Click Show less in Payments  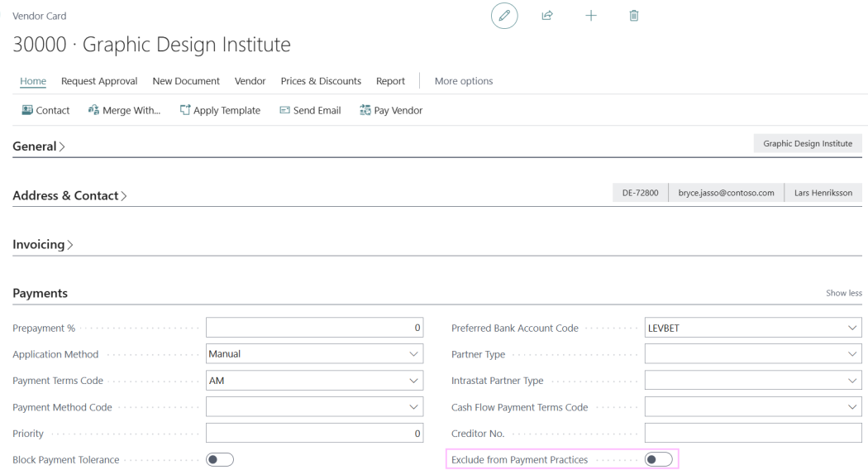(x=844, y=293)
